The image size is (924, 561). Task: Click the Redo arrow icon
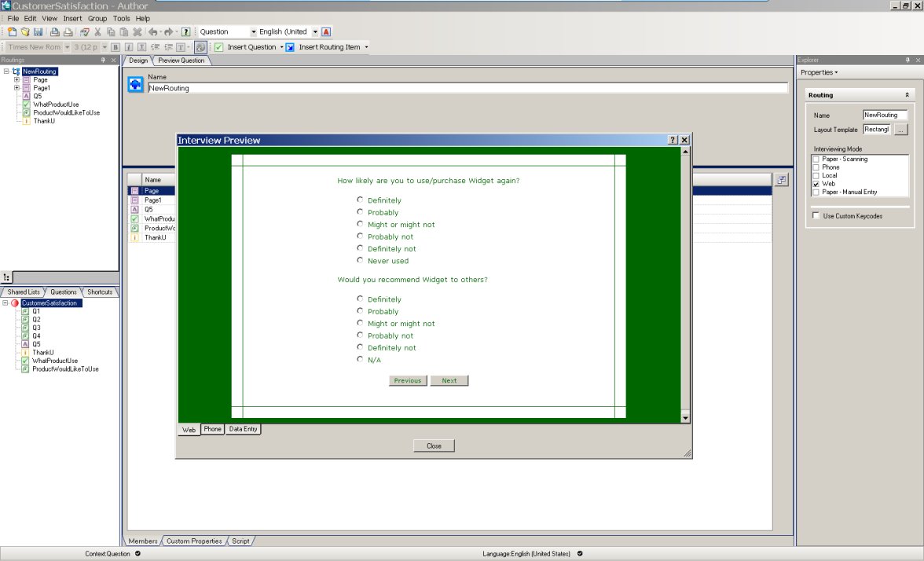pos(168,31)
